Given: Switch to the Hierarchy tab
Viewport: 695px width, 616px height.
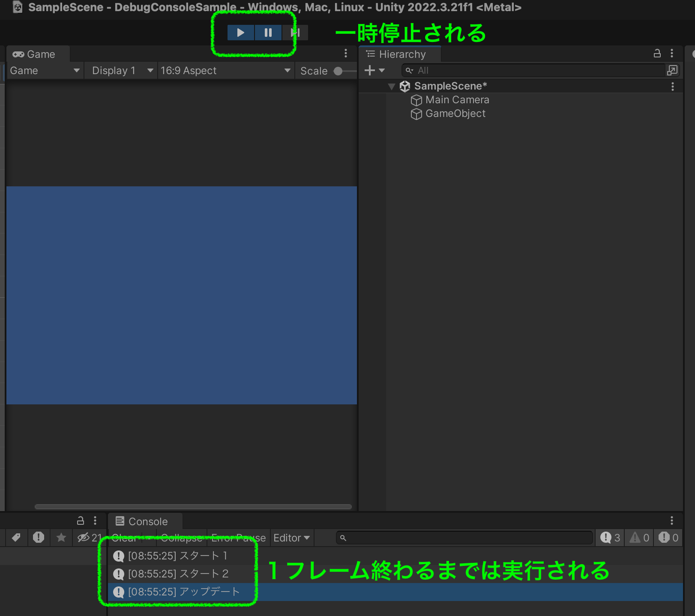Looking at the screenshot, I should click(399, 54).
